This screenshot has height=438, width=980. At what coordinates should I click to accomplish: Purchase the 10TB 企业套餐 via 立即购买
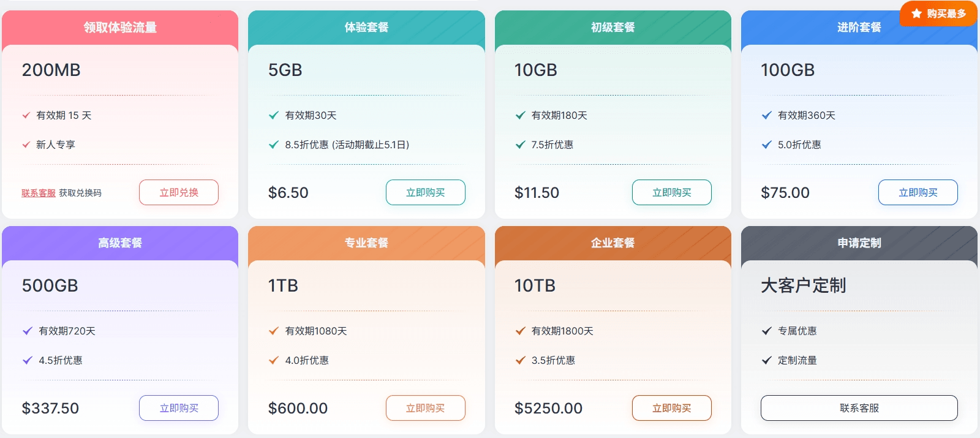(671, 407)
